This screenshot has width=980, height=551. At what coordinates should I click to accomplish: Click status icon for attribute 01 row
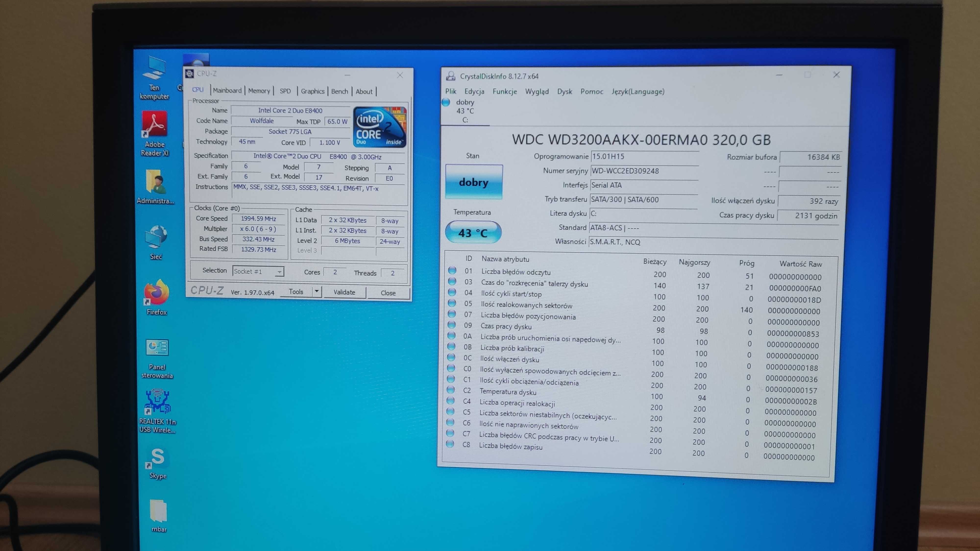[x=452, y=270]
